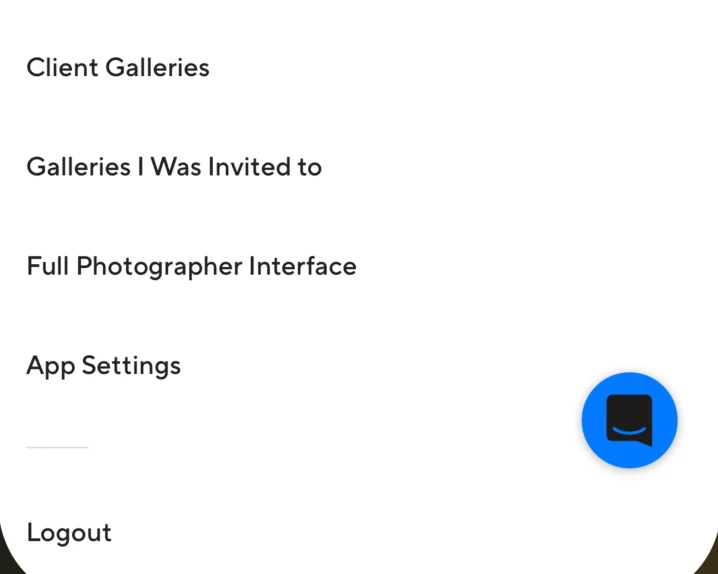The height and width of the screenshot is (574, 718).
Task: Tap the smiling chat face icon
Action: (x=629, y=420)
